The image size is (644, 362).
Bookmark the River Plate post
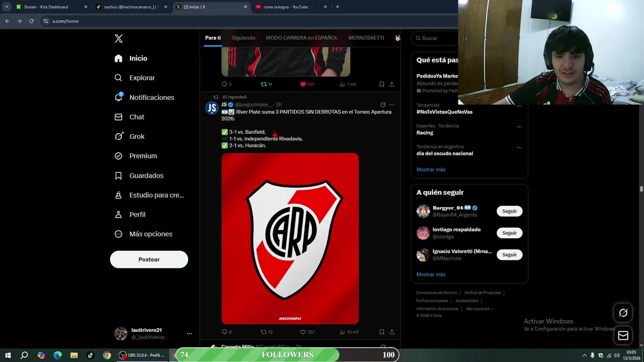click(382, 332)
